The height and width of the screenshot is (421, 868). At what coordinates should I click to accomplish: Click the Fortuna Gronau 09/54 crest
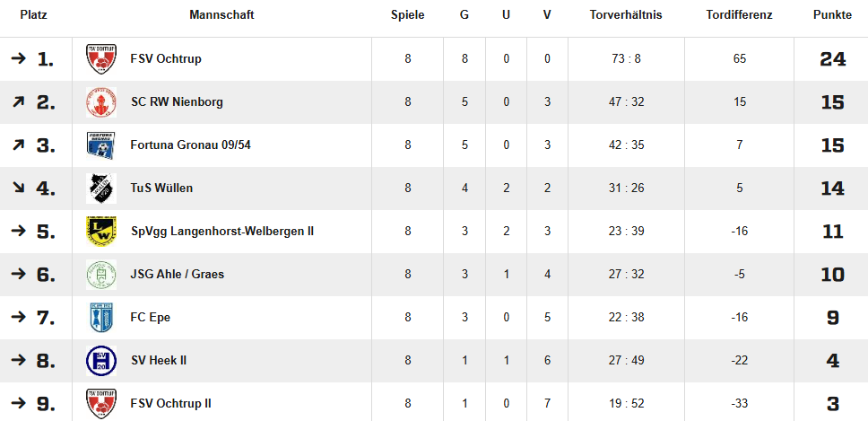101,145
